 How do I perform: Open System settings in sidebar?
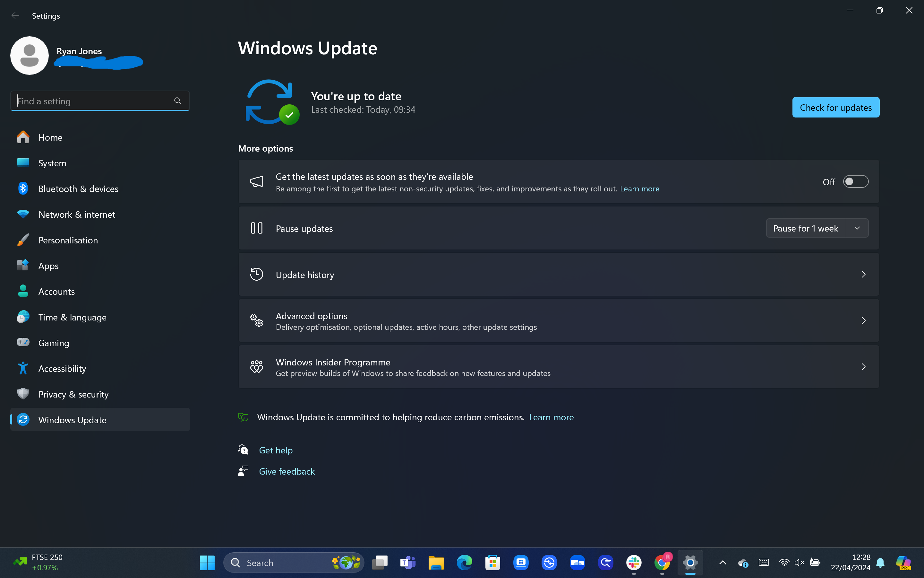100,163
